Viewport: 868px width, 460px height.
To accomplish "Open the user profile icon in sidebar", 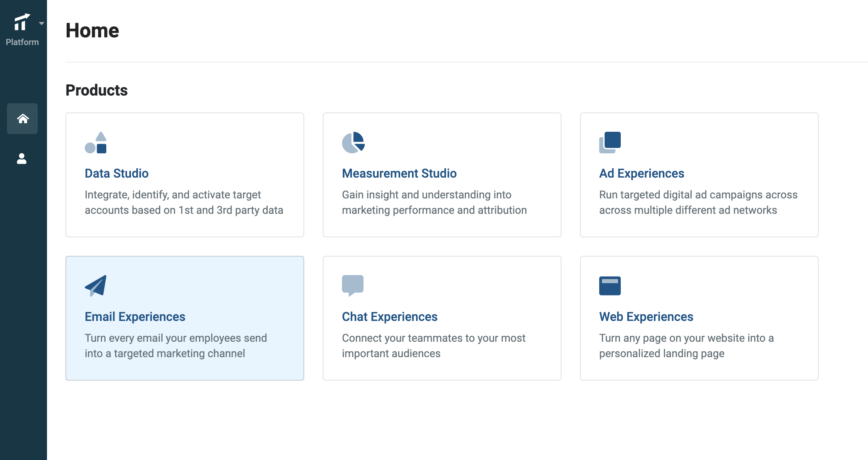I will tap(22, 159).
